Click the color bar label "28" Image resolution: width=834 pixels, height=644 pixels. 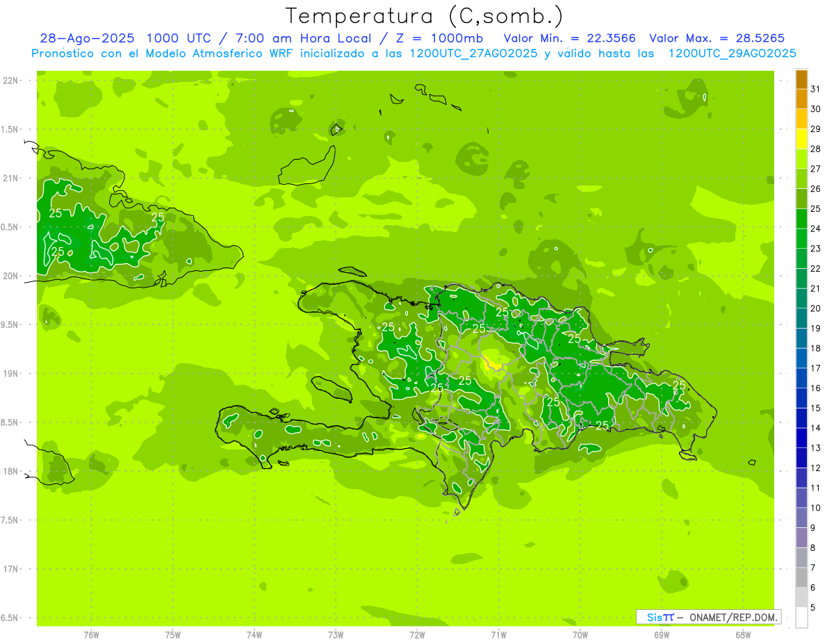[816, 149]
